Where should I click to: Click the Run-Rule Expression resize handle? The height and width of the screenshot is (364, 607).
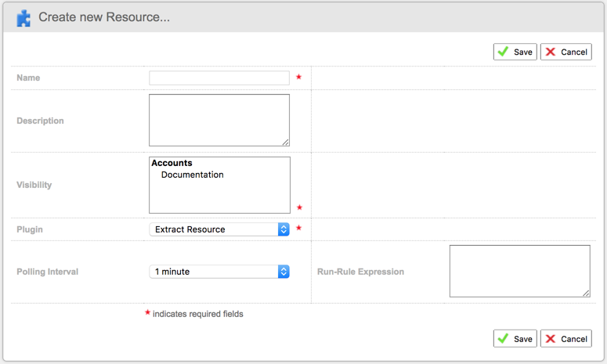pyautogui.click(x=586, y=294)
